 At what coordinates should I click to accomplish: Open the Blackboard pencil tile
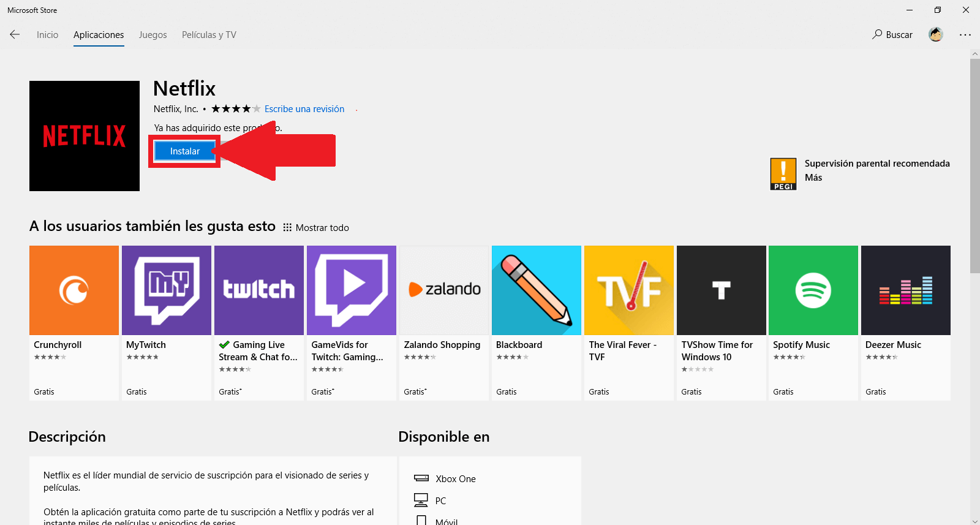537,323
